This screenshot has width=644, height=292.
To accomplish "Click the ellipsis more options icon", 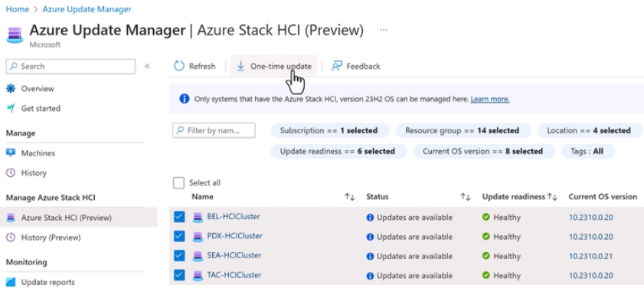I will tap(384, 30).
